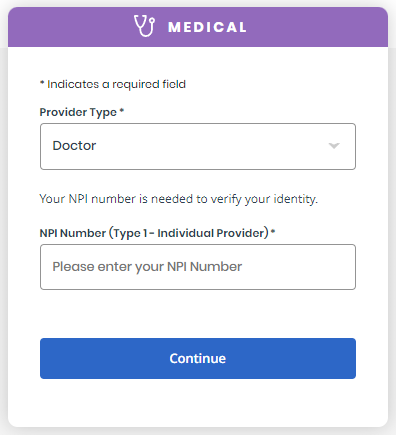Click the stethoscope icon in the header
The height and width of the screenshot is (435, 396).
coord(144,26)
